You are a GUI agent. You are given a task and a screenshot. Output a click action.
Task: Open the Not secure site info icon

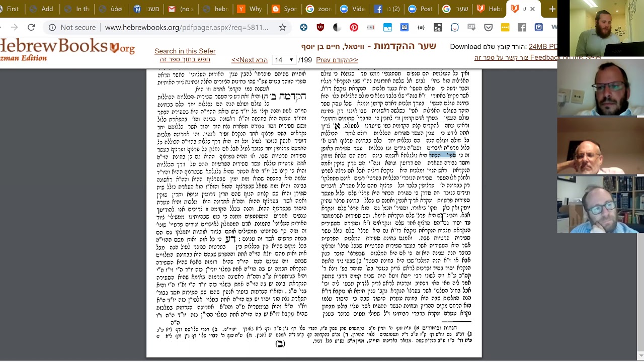(x=52, y=28)
